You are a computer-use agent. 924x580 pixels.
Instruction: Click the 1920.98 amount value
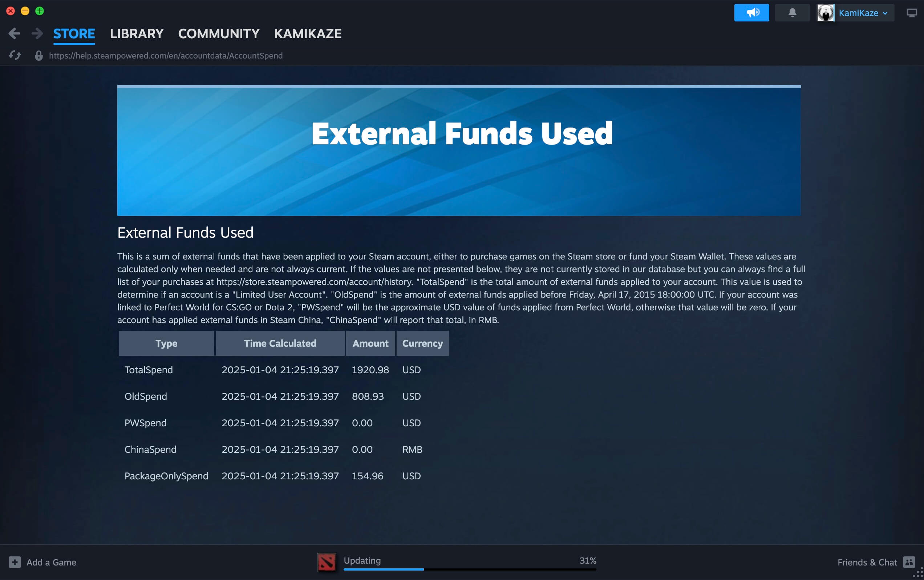370,370
